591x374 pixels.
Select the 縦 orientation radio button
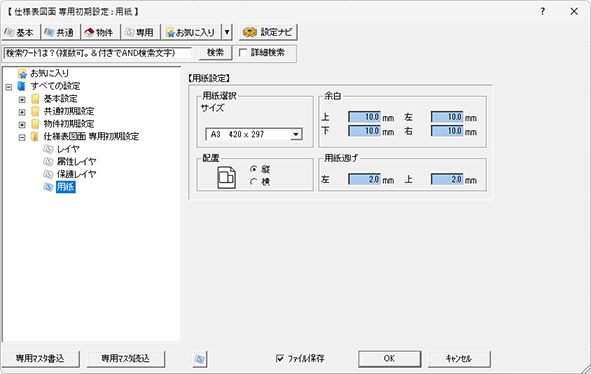click(254, 169)
